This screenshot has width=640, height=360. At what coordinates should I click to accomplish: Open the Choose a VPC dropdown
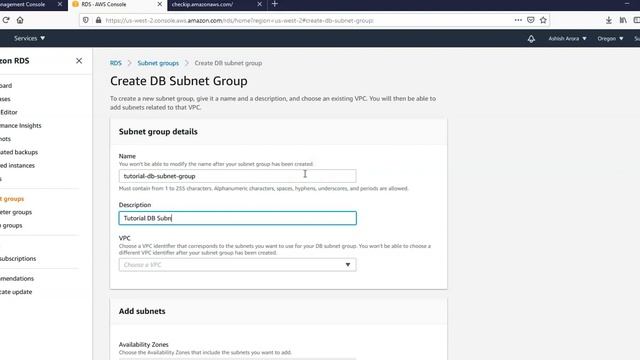(x=238, y=265)
